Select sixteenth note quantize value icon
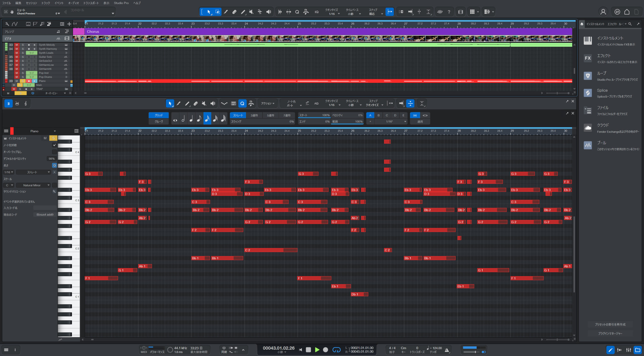The image size is (644, 356). pos(207,118)
